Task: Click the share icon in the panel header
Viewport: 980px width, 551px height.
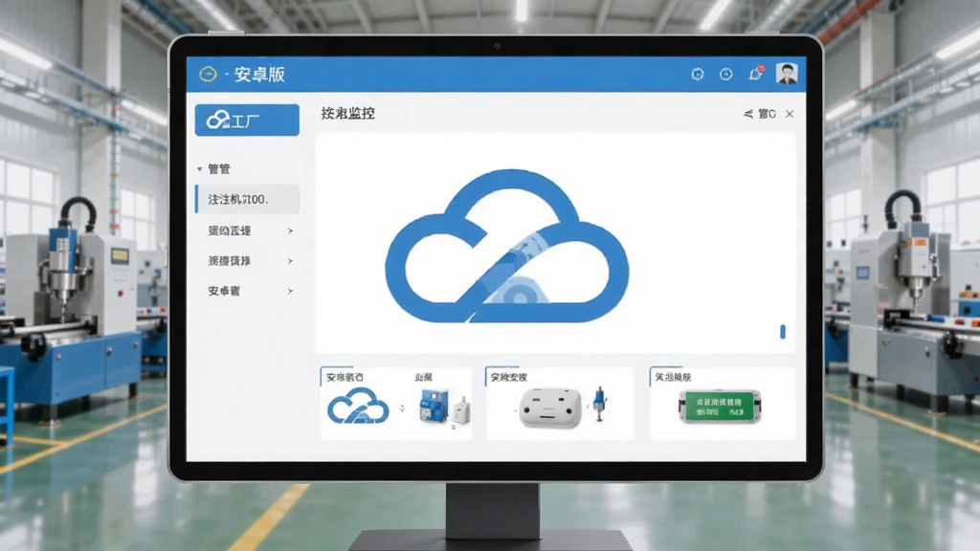Action: pyautogui.click(x=748, y=114)
